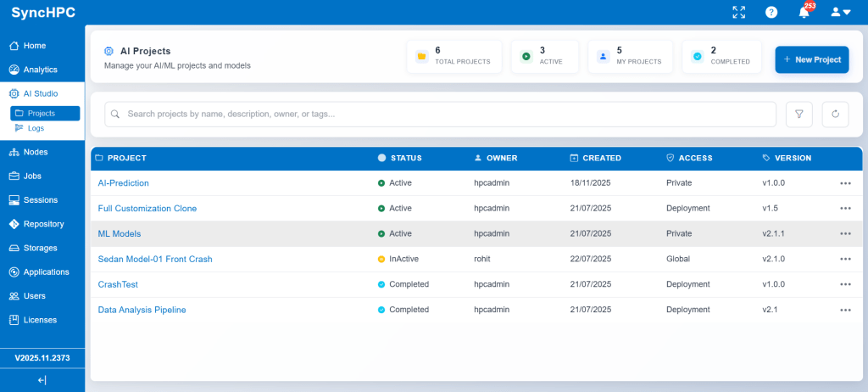Collapse the AI Studio sidebar section
Screen dimensions: 868x392
coord(41,93)
